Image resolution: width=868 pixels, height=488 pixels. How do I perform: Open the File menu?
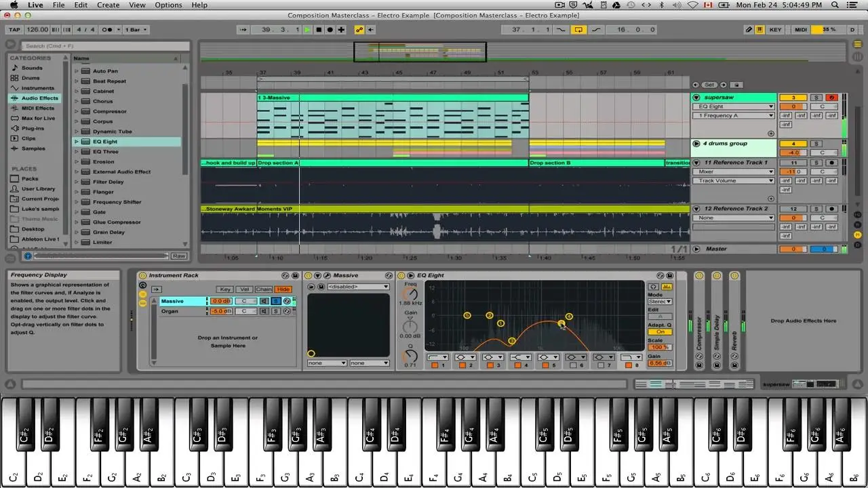(59, 5)
